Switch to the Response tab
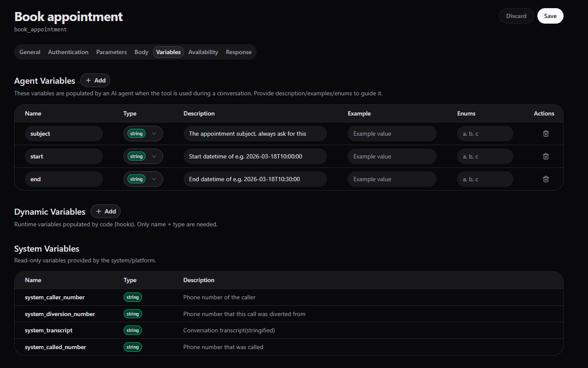The image size is (588, 368). click(x=239, y=52)
